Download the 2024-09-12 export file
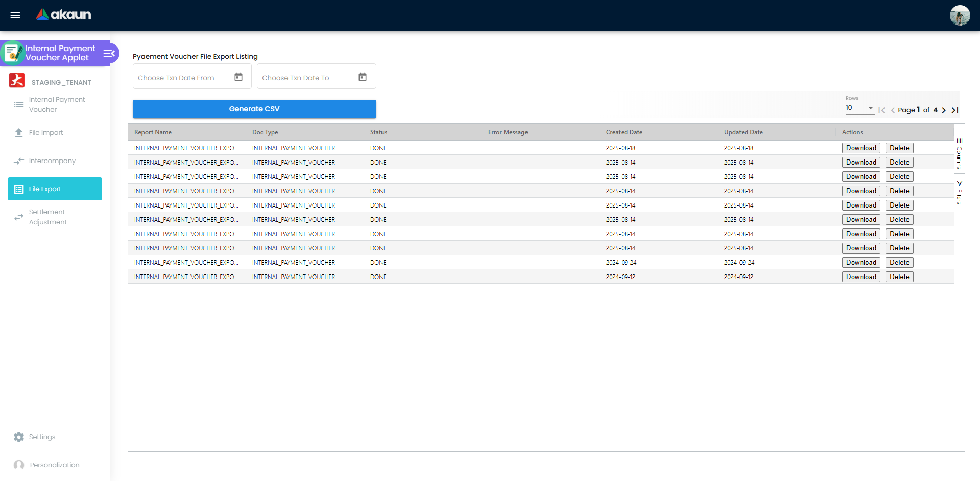This screenshot has width=980, height=481. (x=861, y=277)
